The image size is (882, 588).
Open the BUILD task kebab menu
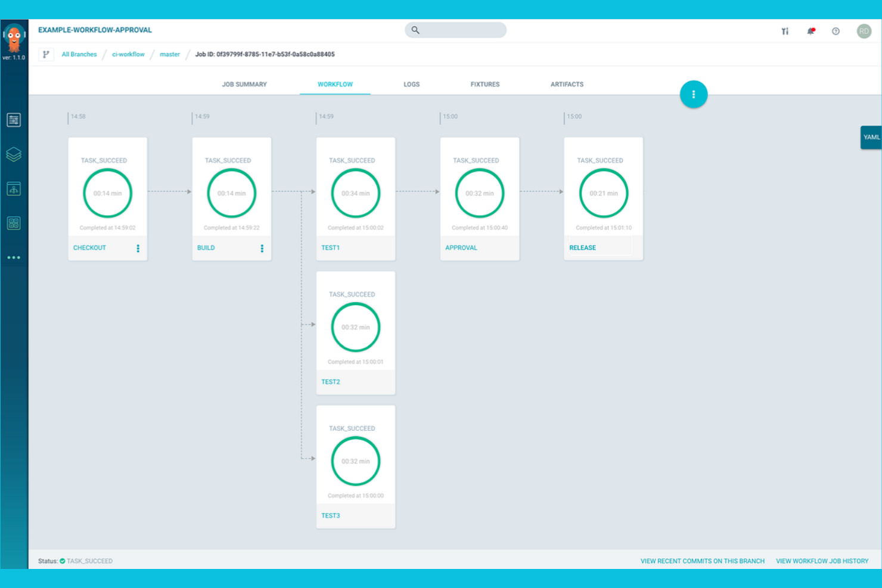pyautogui.click(x=262, y=248)
